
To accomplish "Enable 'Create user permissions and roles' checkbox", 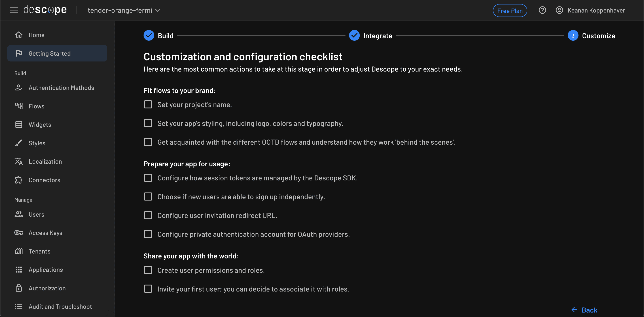I will 148,270.
